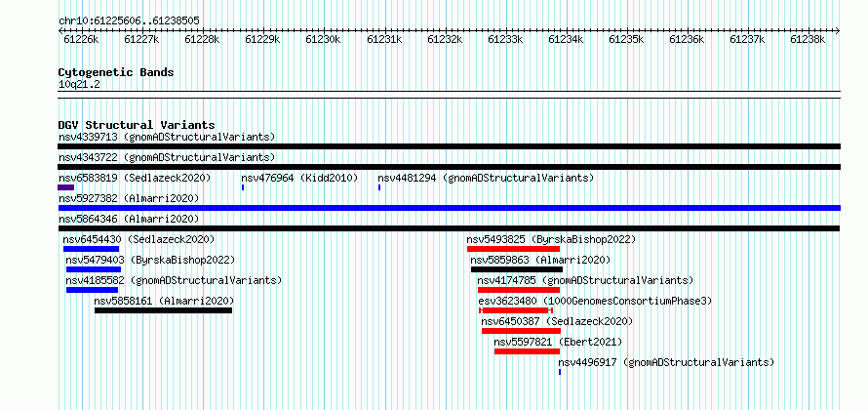
Task: Click the nsv5493825 ByrskaBishop2022 label
Action: pos(551,239)
